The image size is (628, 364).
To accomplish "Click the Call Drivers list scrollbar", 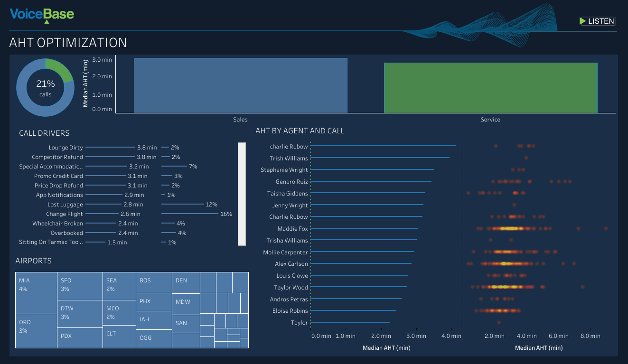I will pos(242,194).
